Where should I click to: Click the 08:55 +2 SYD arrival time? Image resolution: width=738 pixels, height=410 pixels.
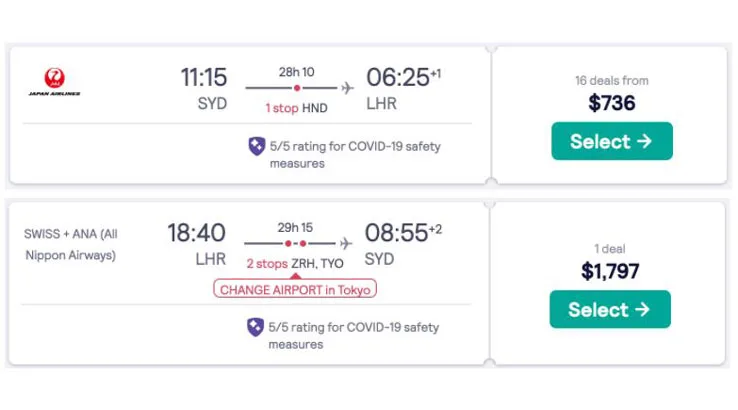[x=393, y=234]
